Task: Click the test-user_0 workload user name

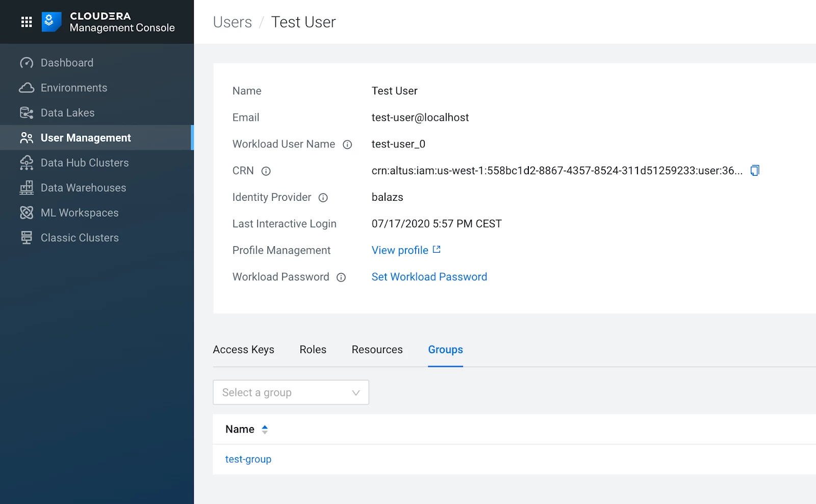Action: pos(398,144)
